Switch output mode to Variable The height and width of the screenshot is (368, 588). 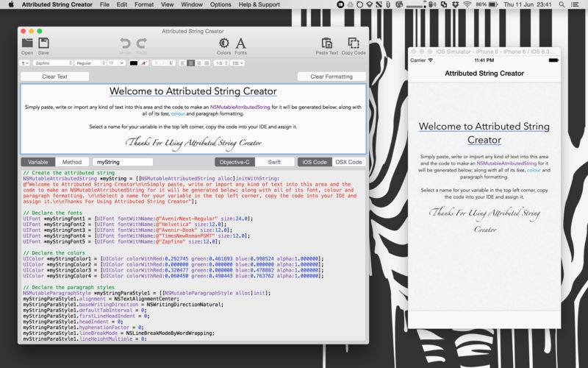point(38,162)
